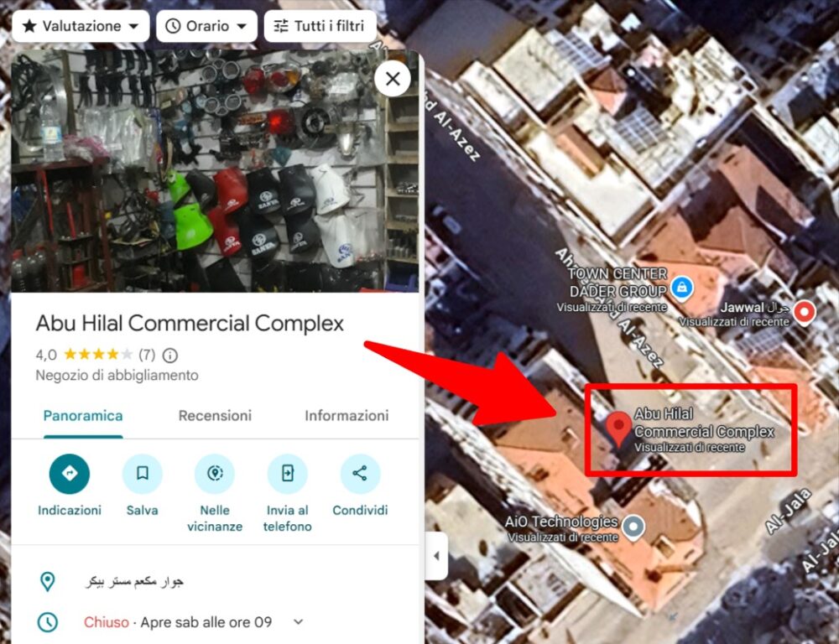The image size is (839, 644).
Task: Save place with the Salva bookmark icon
Action: point(143,474)
